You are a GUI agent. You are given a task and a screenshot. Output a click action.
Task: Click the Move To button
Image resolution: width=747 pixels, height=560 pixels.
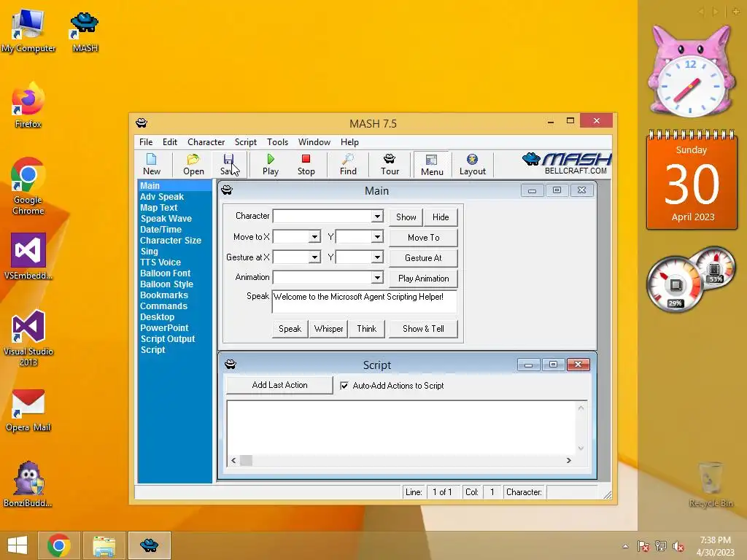(423, 238)
